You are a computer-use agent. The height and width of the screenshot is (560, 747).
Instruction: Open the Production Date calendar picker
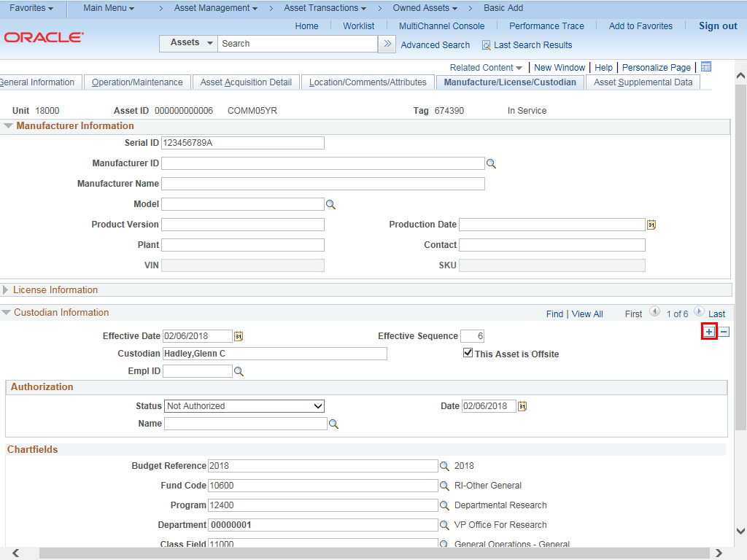[651, 225]
